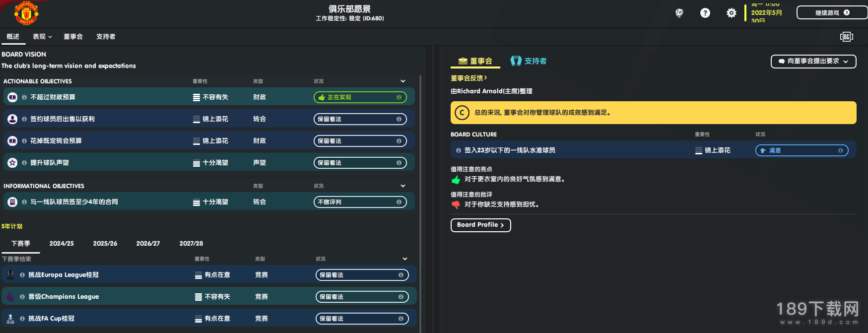The height and width of the screenshot is (333, 868).
Task: Click the info icon beside 挑战Europa League桂冠
Action: [x=22, y=275]
